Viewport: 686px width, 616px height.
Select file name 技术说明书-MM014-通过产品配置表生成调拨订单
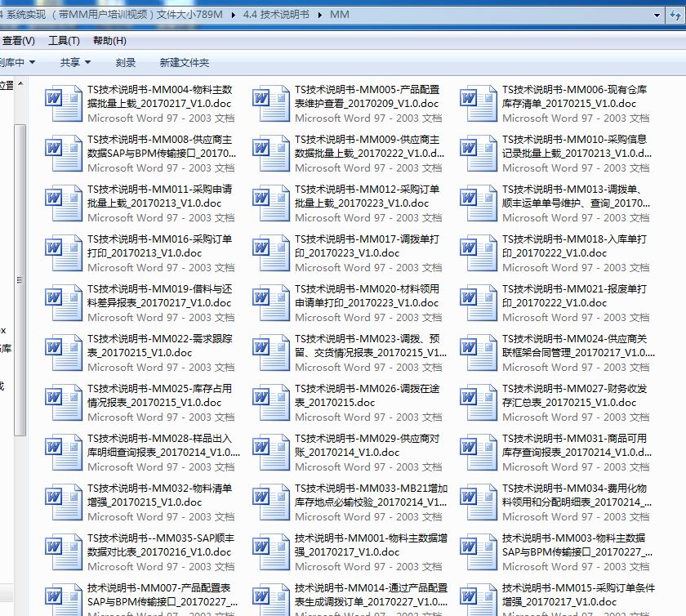point(371,595)
